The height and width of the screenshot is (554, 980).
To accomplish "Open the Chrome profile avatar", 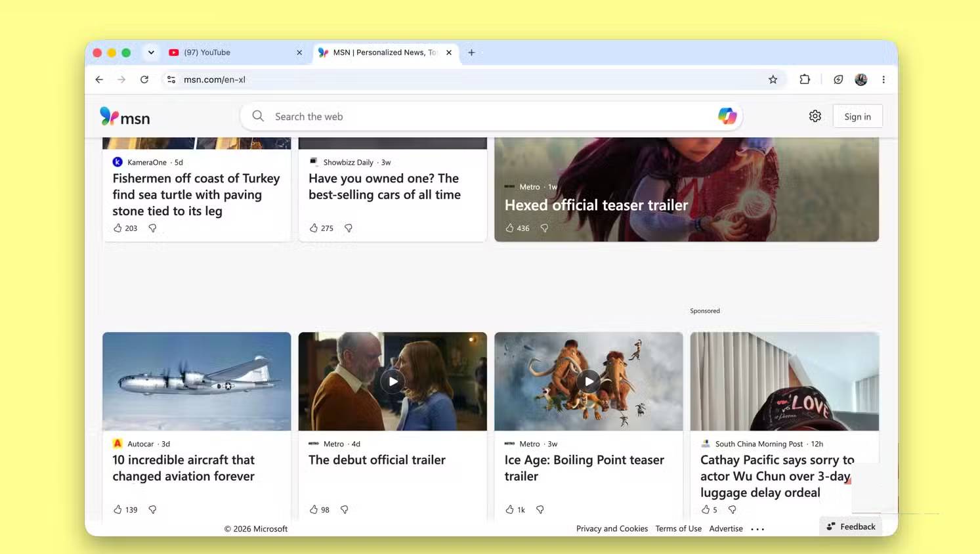I will pos(861,79).
